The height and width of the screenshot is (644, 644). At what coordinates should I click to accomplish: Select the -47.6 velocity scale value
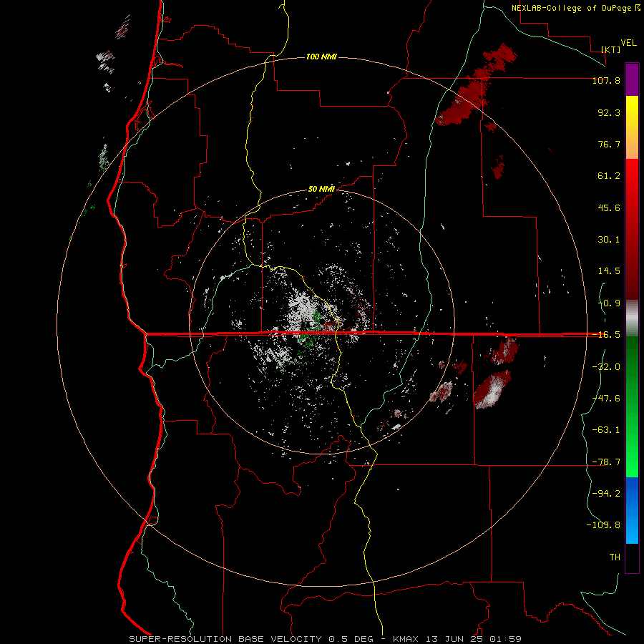click(606, 399)
